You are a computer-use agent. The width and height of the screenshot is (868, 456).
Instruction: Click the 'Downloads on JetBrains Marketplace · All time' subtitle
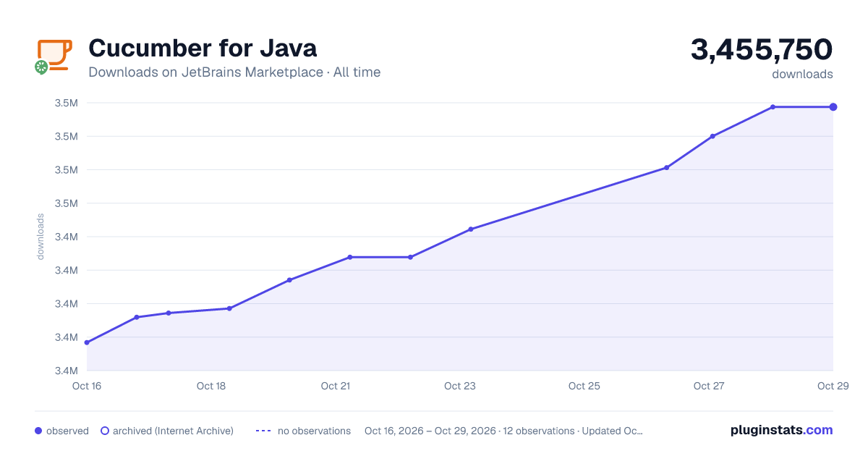pyautogui.click(x=234, y=72)
